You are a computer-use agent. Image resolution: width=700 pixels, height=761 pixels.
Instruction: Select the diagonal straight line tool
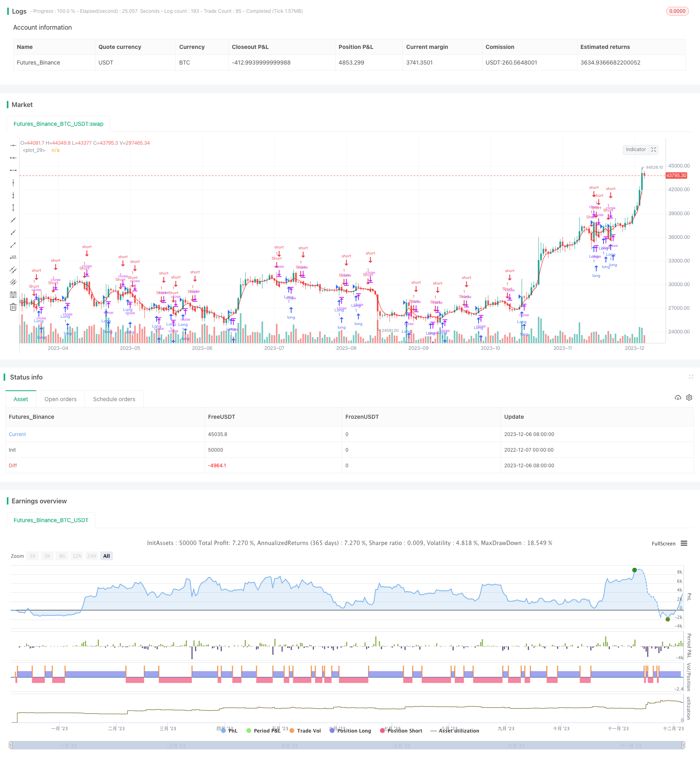pyautogui.click(x=13, y=220)
